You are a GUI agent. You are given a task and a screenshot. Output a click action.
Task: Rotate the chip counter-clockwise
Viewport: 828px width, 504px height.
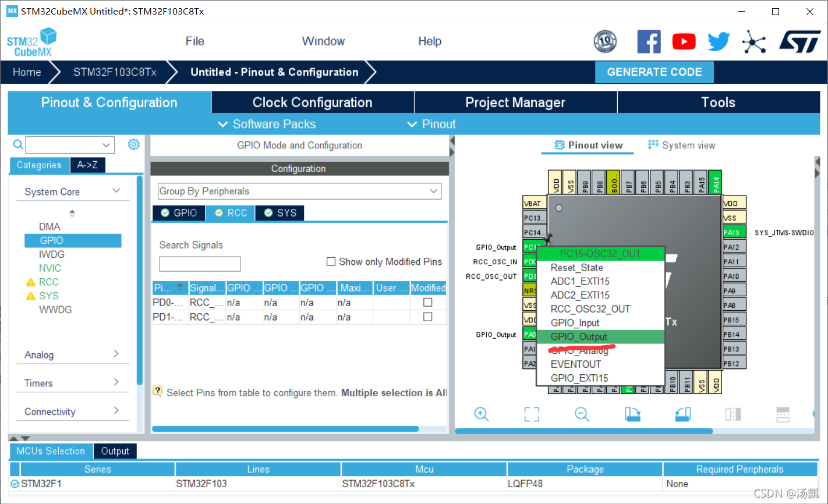(x=683, y=414)
